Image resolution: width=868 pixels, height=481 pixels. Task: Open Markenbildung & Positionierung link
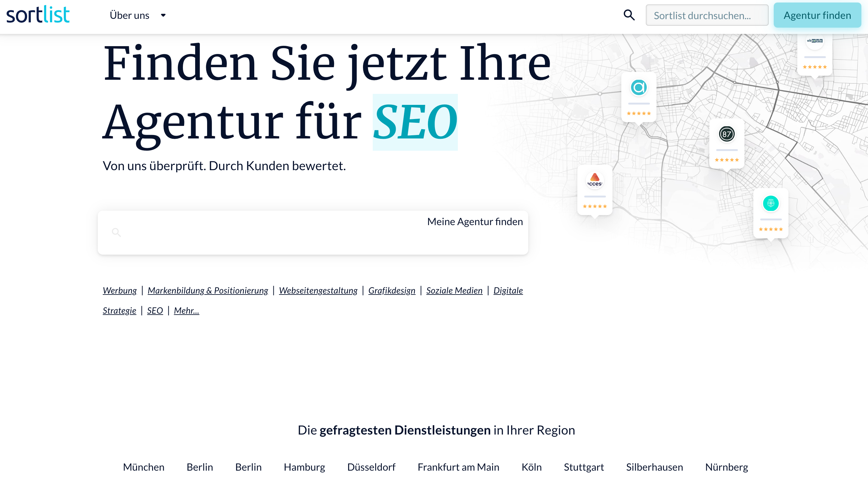[207, 290]
